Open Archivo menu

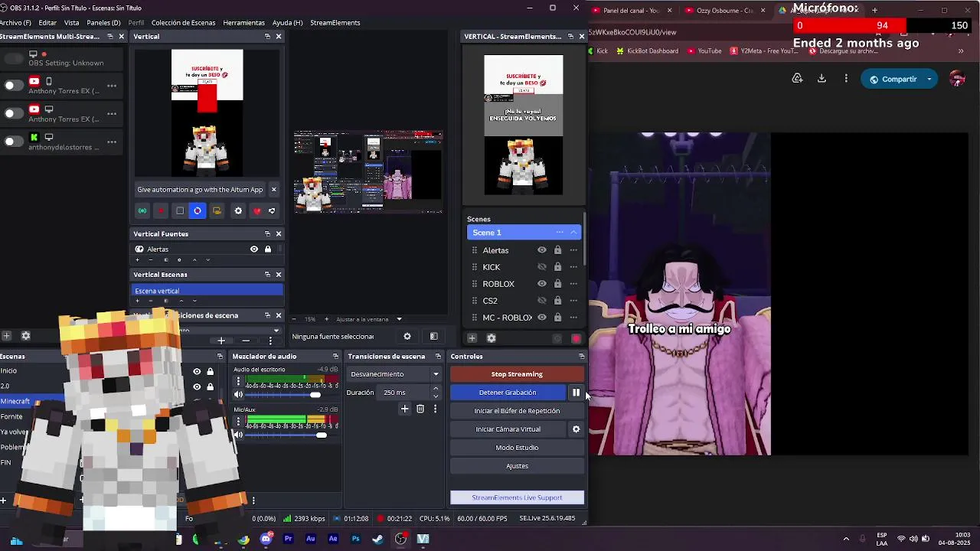pyautogui.click(x=15, y=23)
